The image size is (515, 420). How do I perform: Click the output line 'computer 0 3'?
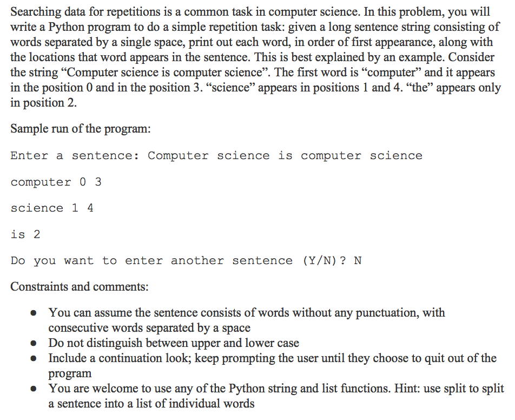56,182
